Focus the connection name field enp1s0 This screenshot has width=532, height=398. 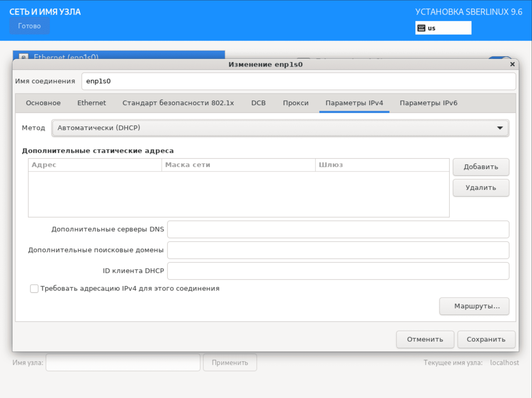coord(299,81)
